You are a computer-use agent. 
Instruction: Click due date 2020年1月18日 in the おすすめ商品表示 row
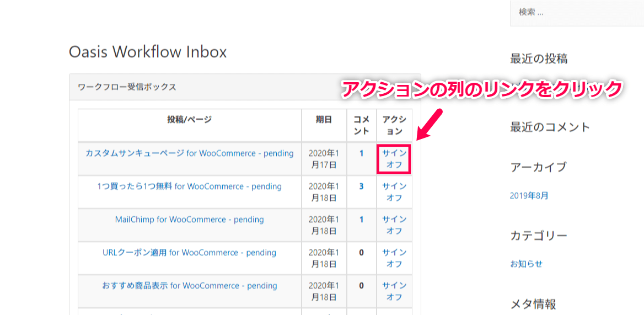pyautogui.click(x=324, y=291)
